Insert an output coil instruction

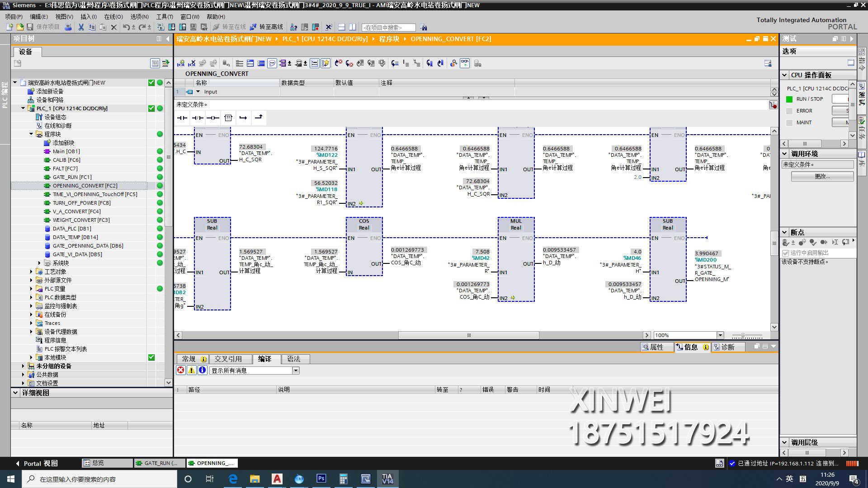(x=213, y=118)
